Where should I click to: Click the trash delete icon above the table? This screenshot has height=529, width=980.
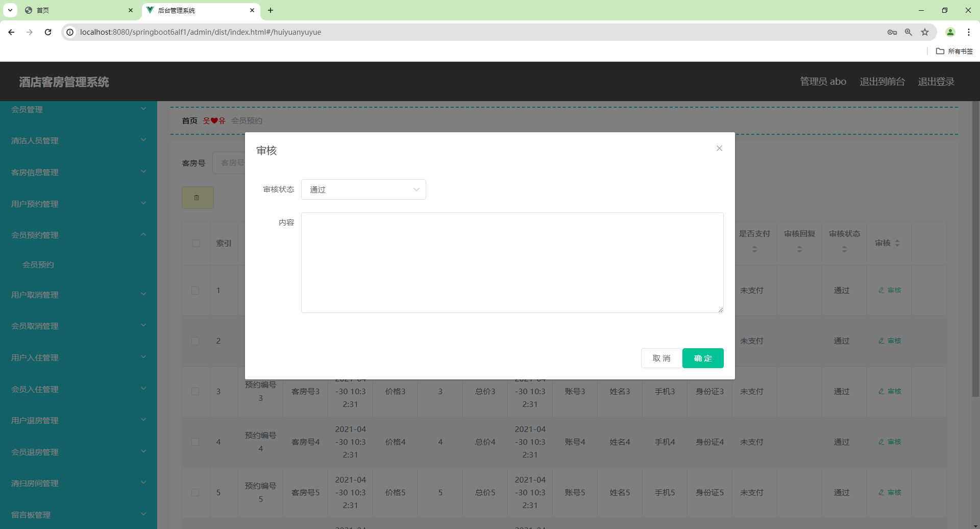click(198, 197)
